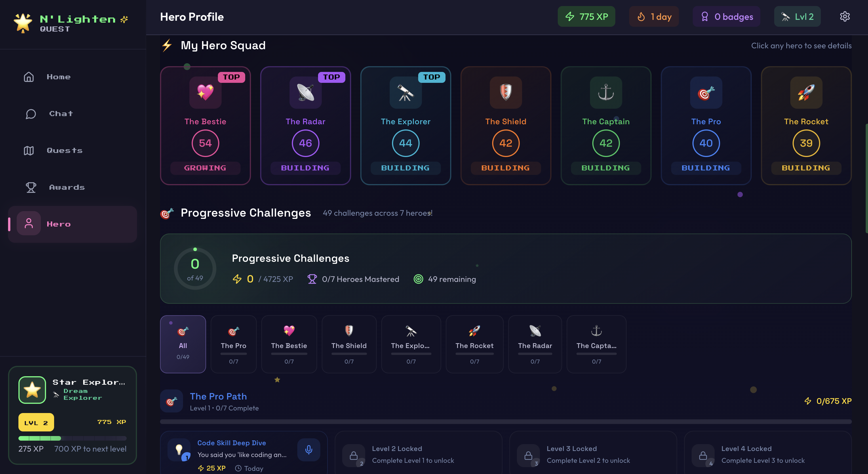Open Chat from the sidebar

[61, 113]
